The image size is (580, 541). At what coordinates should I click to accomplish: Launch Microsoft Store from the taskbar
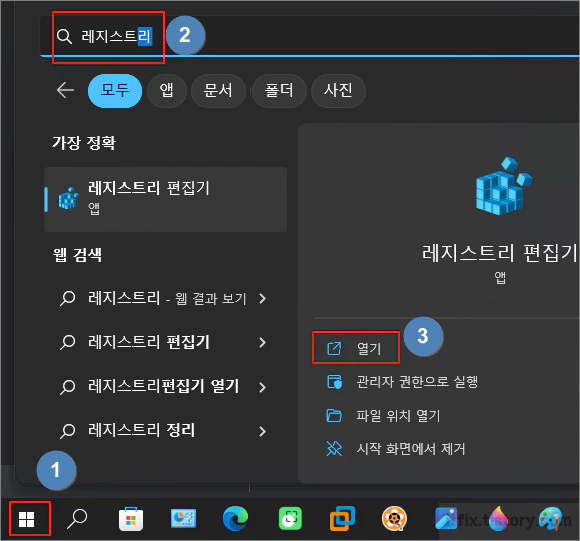click(x=131, y=519)
